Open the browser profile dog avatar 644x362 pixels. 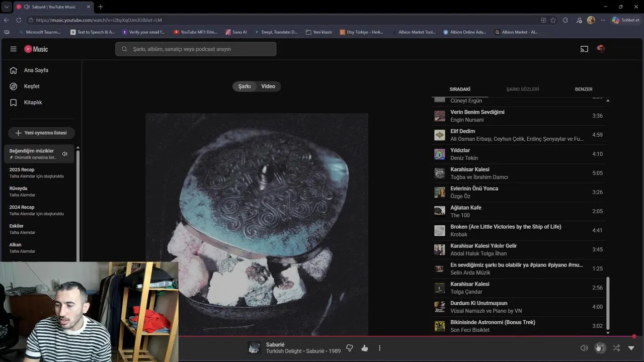[591, 20]
